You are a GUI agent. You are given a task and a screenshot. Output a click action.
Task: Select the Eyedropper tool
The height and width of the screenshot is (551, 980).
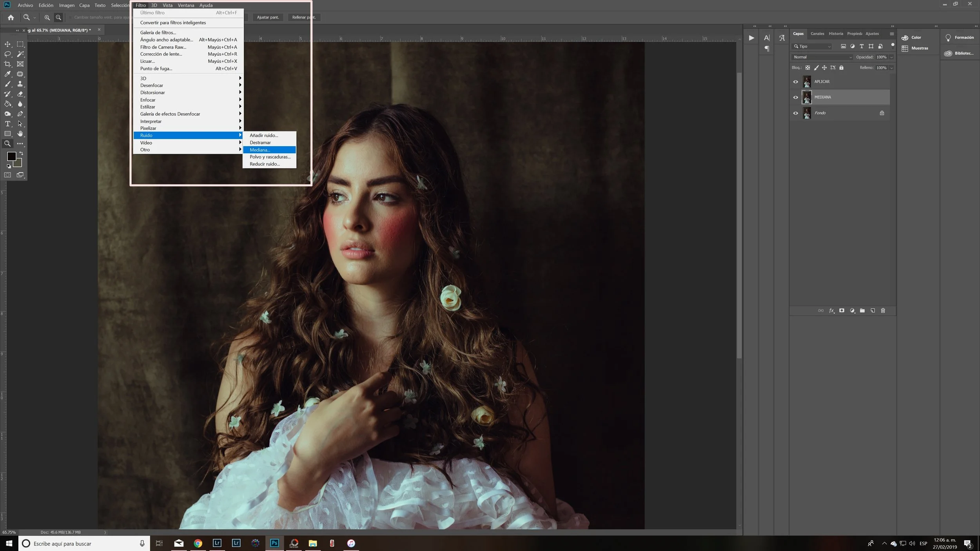click(7, 74)
